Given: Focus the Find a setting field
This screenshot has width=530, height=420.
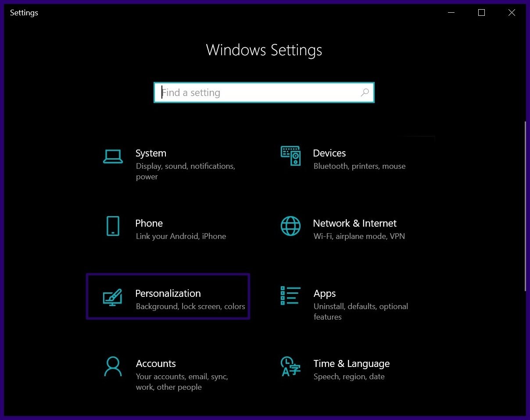Looking at the screenshot, I should click(x=264, y=93).
